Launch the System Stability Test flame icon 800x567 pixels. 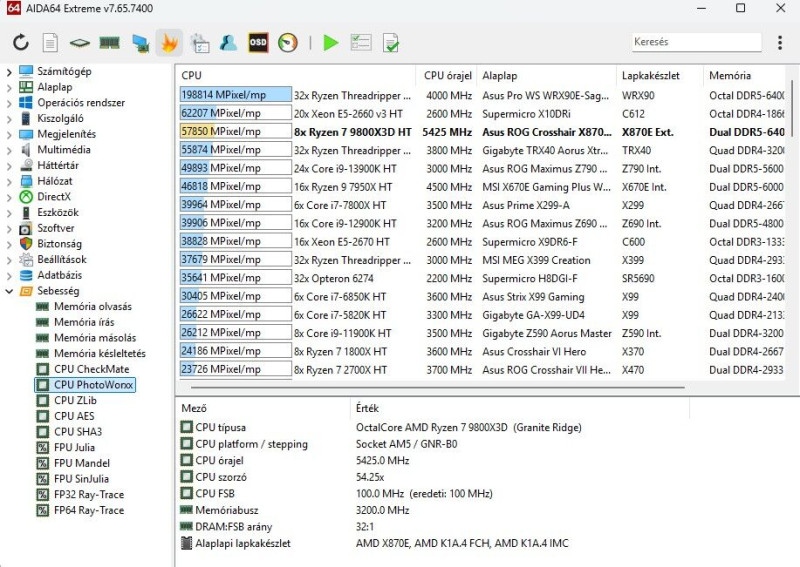point(169,43)
